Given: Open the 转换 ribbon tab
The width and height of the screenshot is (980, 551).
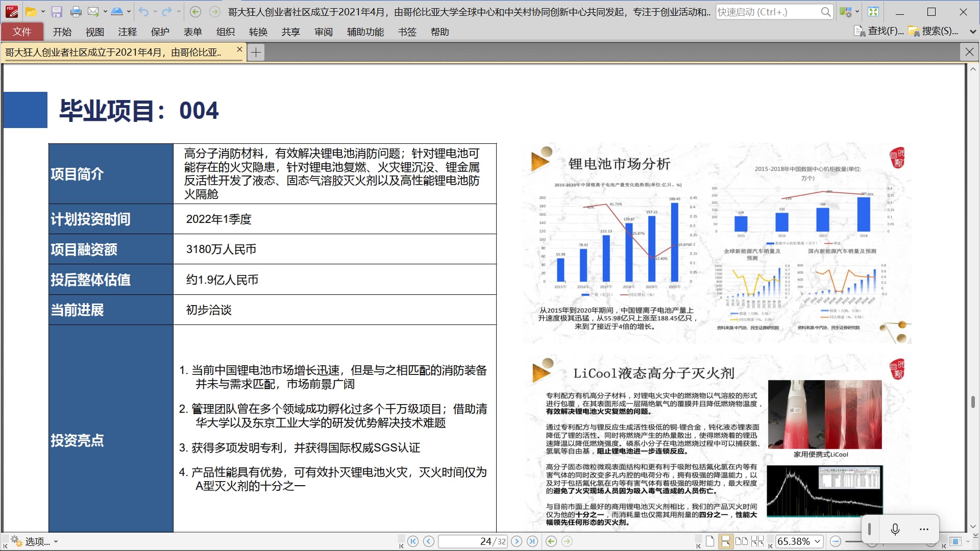Looking at the screenshot, I should click(258, 32).
